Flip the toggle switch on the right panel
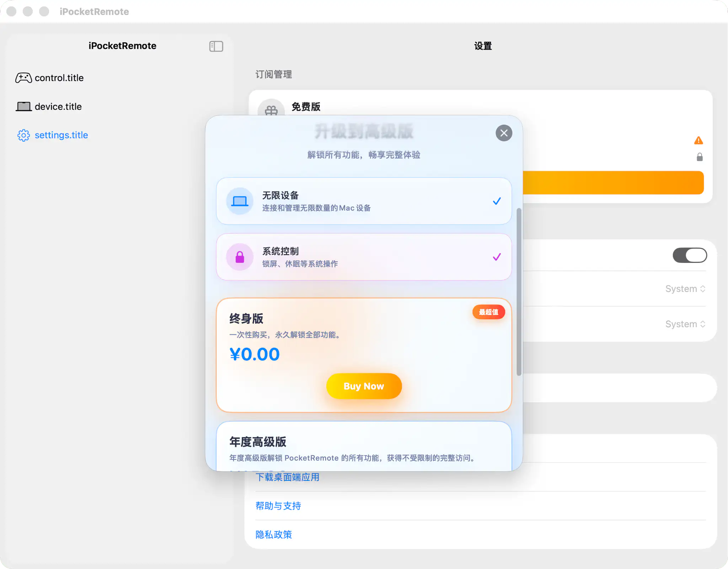The image size is (728, 569). click(689, 255)
